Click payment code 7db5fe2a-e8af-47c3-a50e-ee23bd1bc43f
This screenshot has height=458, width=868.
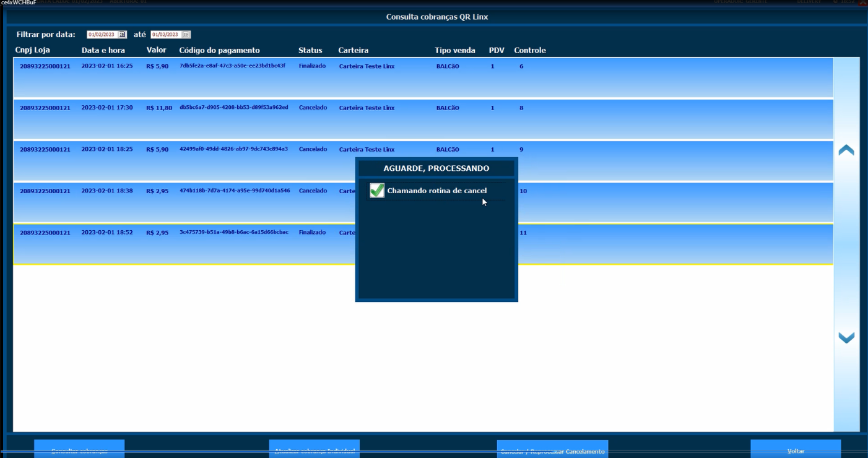232,66
